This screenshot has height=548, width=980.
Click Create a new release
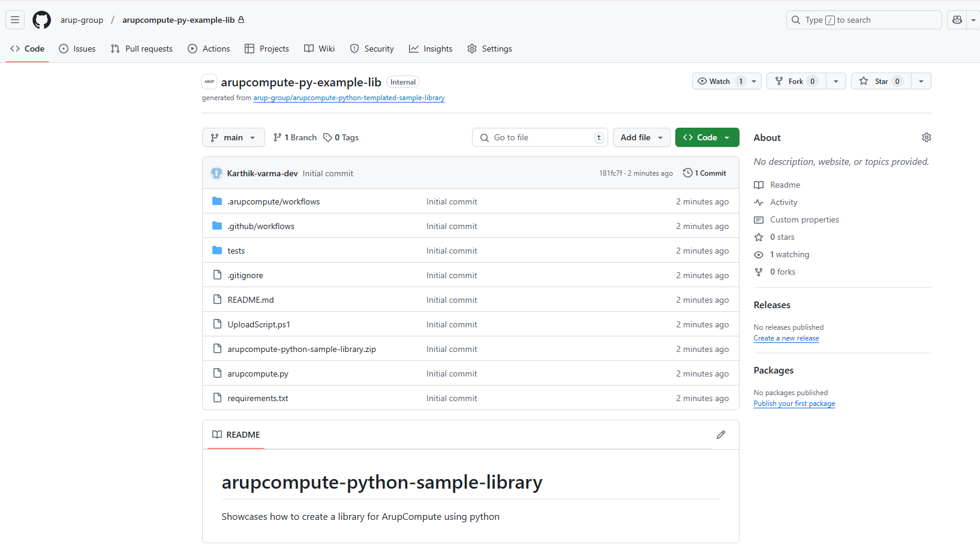(786, 338)
